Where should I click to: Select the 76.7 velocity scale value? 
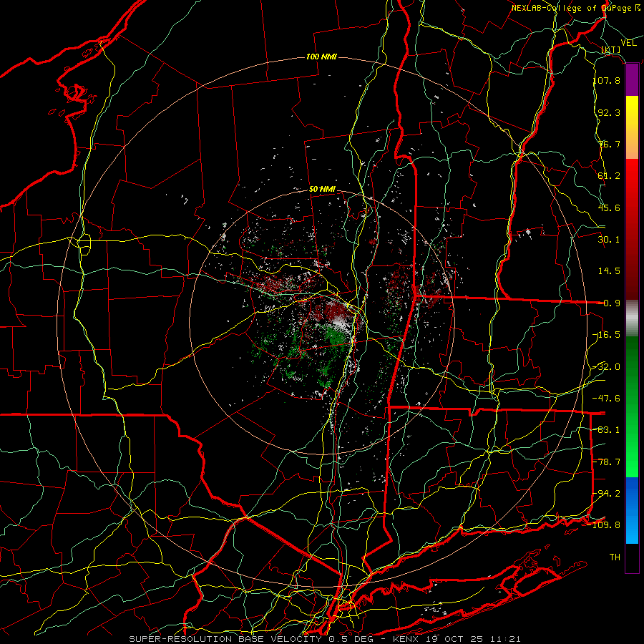click(x=609, y=144)
